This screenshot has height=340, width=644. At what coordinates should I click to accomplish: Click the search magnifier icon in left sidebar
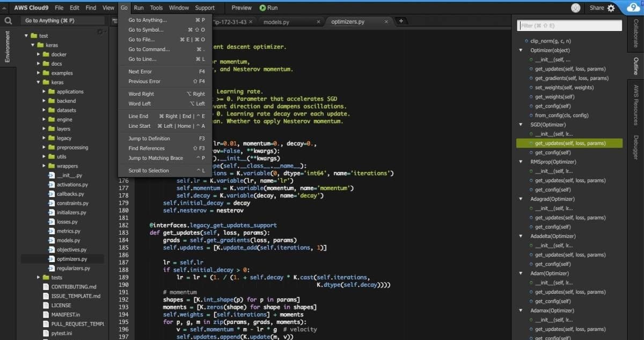click(x=8, y=21)
